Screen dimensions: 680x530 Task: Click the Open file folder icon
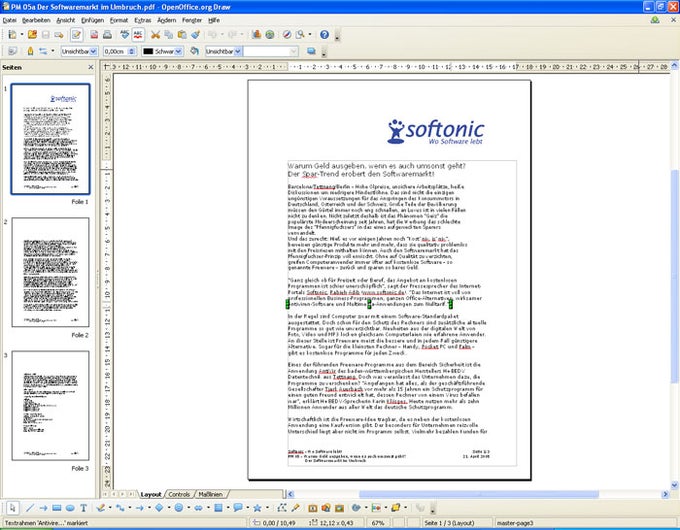(32, 35)
